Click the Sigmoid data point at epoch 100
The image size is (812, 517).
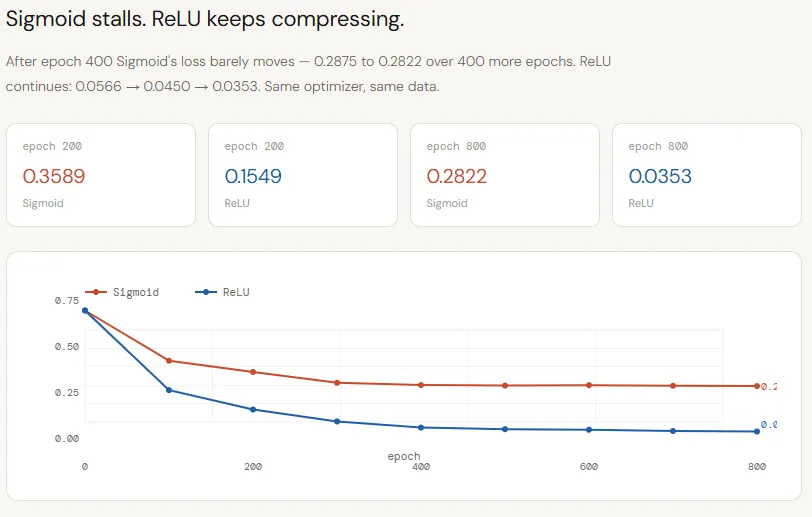point(169,361)
